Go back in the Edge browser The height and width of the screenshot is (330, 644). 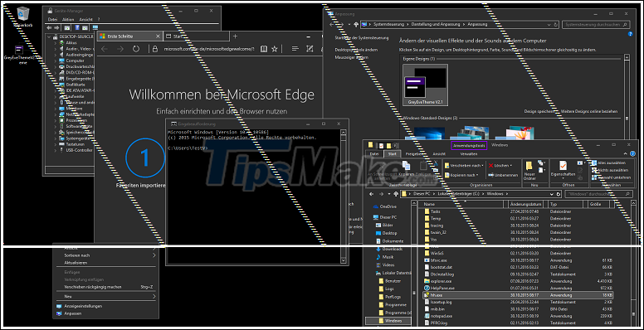[104, 49]
